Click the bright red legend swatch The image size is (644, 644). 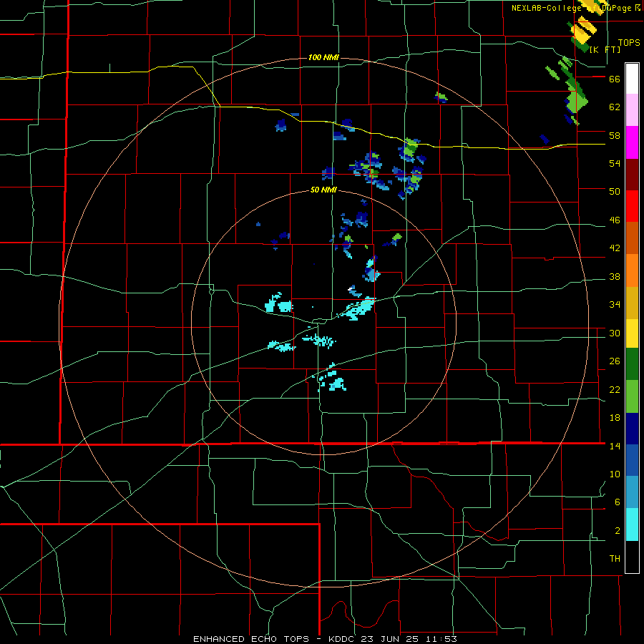click(x=632, y=206)
